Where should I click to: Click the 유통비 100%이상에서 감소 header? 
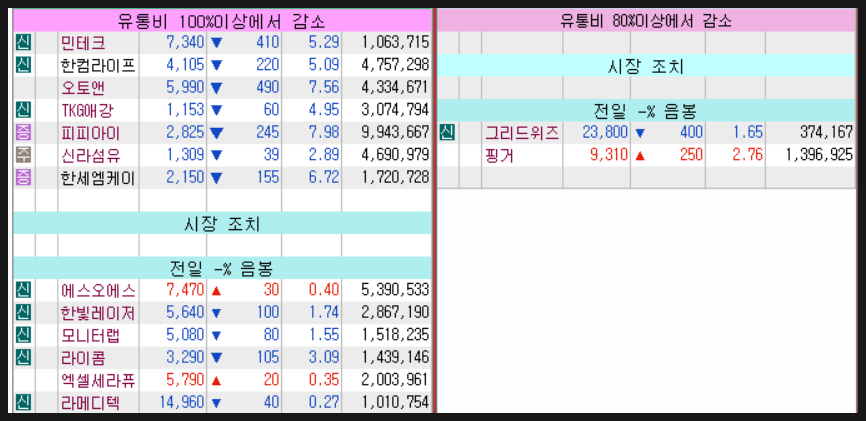point(222,21)
